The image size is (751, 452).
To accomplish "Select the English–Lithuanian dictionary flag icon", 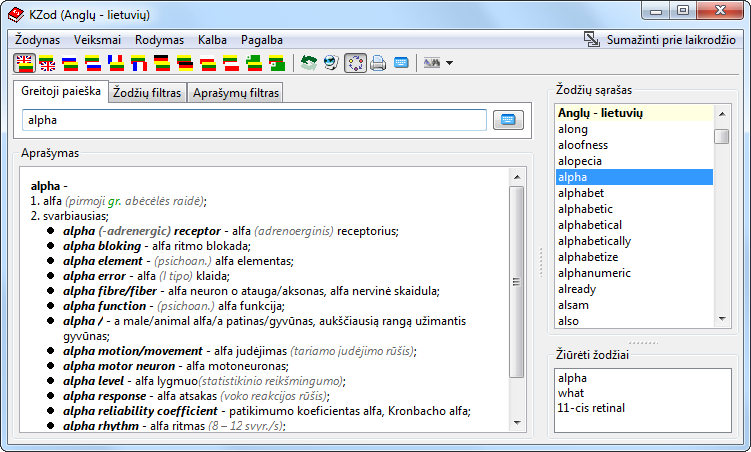I will (24, 63).
